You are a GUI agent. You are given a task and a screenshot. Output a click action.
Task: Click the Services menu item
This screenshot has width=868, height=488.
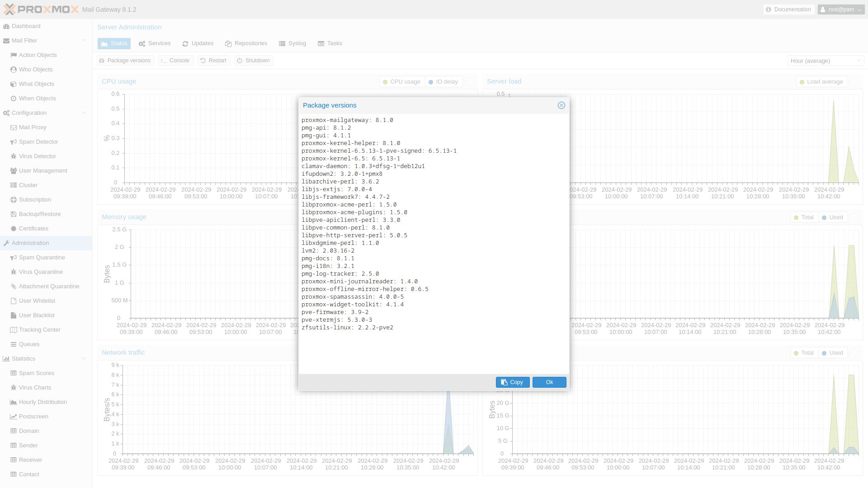pos(155,43)
